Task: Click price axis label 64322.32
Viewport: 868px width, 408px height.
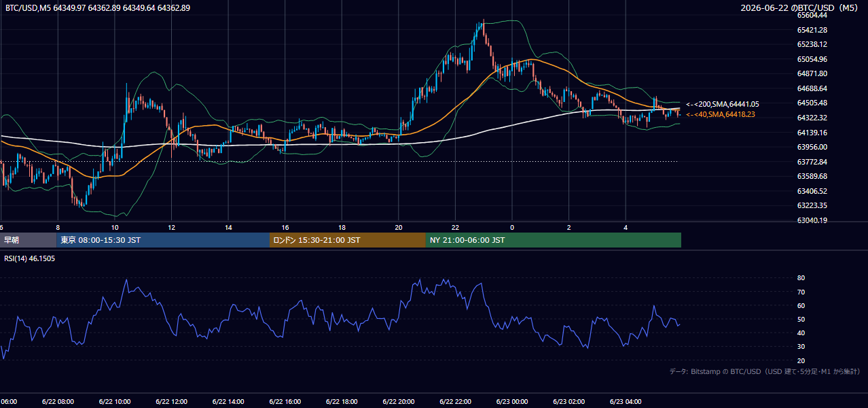Action: pyautogui.click(x=812, y=118)
